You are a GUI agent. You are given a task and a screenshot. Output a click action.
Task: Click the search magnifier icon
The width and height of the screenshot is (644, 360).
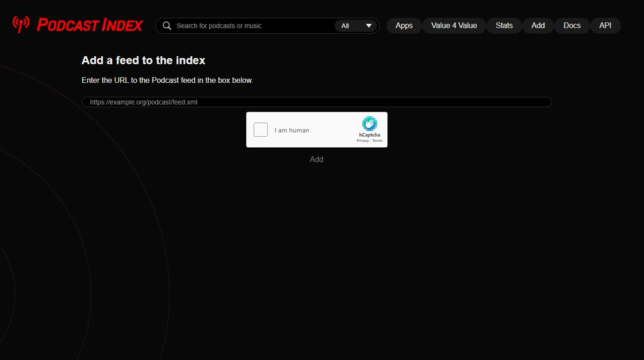click(x=167, y=25)
